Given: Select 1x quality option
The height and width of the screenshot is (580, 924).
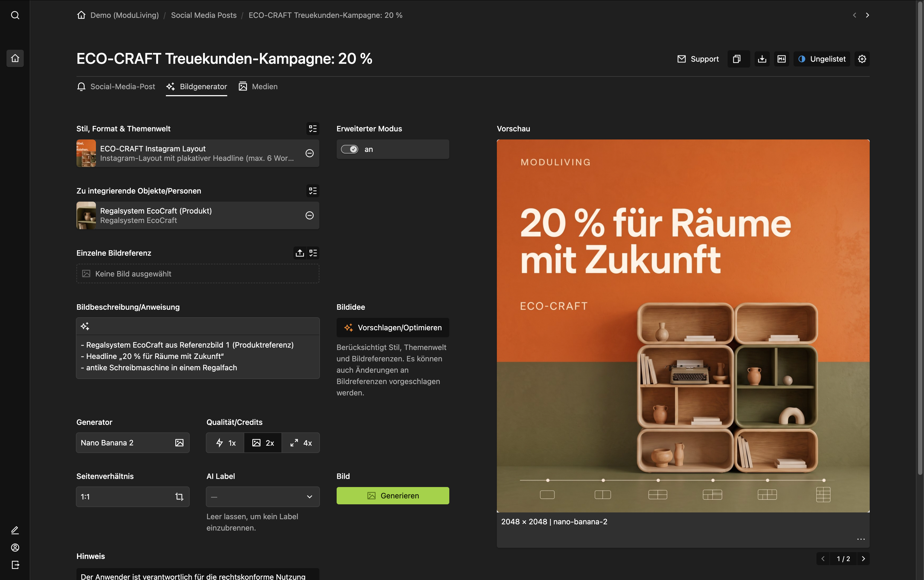Looking at the screenshot, I should click(x=225, y=443).
